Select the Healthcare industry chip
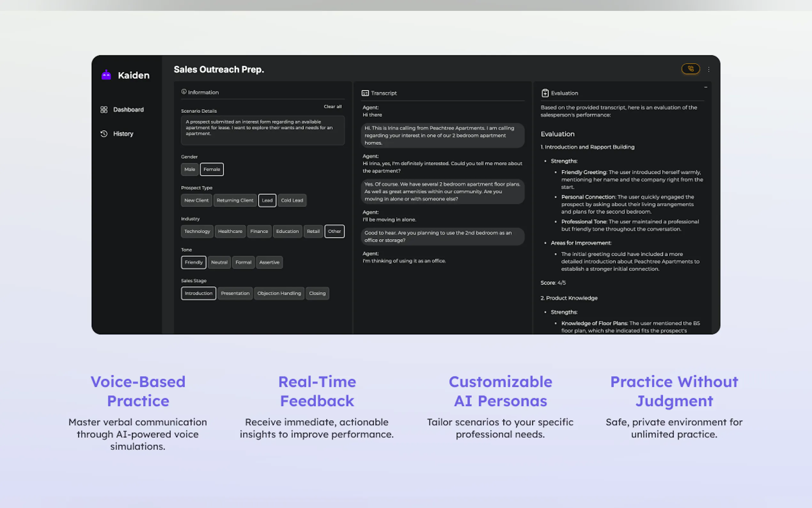The width and height of the screenshot is (812, 508). 230,232
